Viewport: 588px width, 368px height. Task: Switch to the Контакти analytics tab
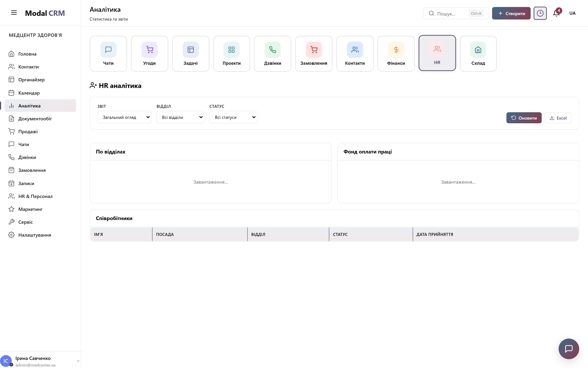tap(355, 54)
